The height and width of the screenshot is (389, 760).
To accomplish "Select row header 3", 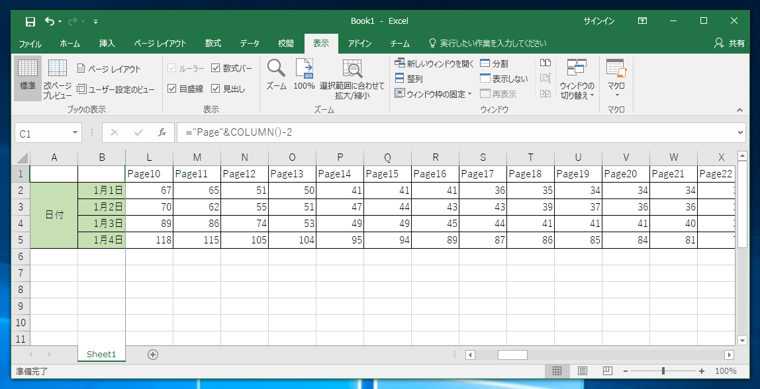I will click(x=20, y=207).
